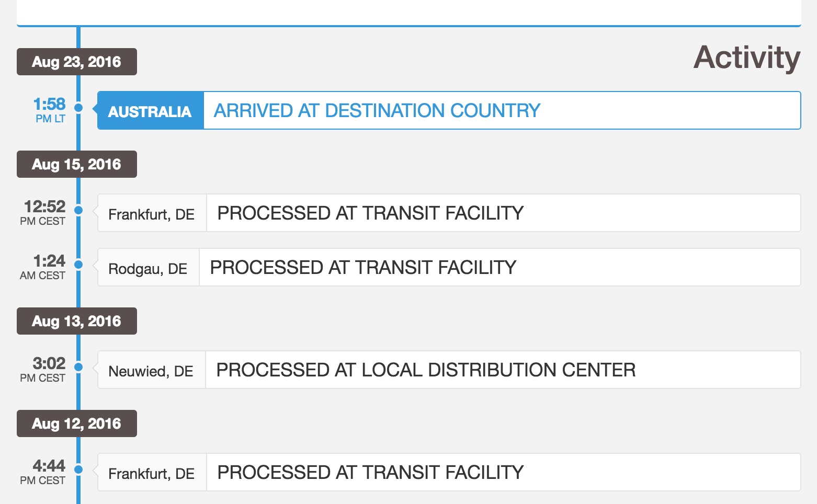
Task: Click the Neuwied, DE location label
Action: (151, 371)
